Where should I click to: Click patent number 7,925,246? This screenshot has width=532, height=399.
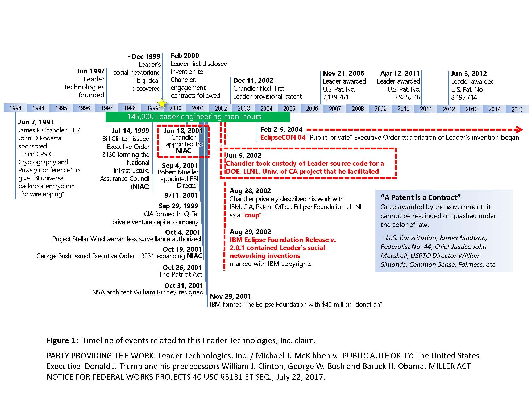click(407, 97)
